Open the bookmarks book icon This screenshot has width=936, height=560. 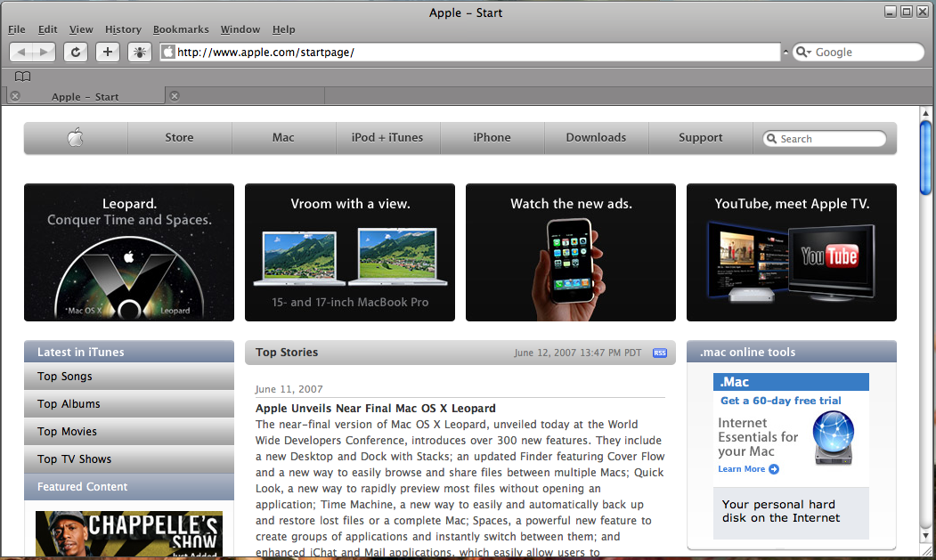[22, 77]
